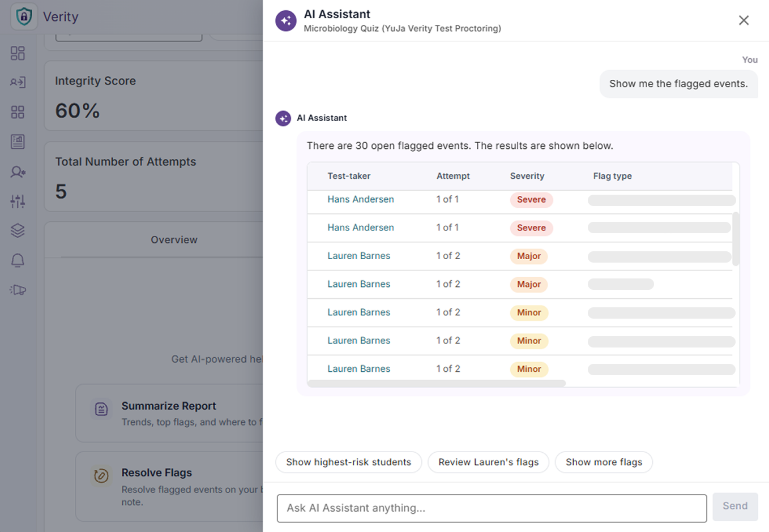
Task: Focus the Ask AI Assistant input field
Action: [x=492, y=508]
